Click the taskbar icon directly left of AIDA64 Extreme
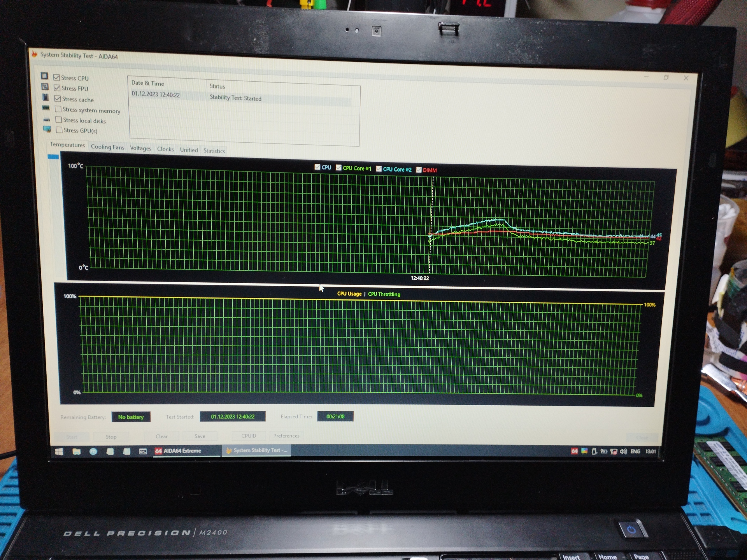Image resolution: width=747 pixels, height=560 pixels. point(143,451)
